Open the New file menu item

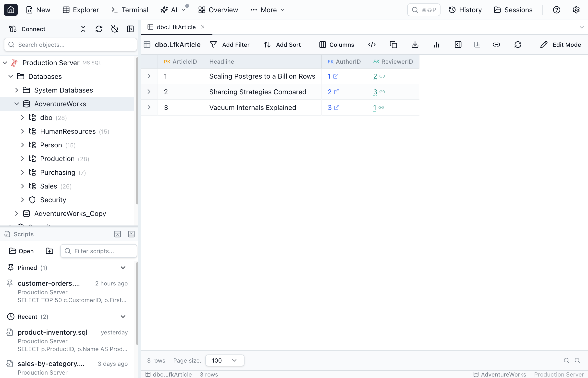[x=38, y=10]
